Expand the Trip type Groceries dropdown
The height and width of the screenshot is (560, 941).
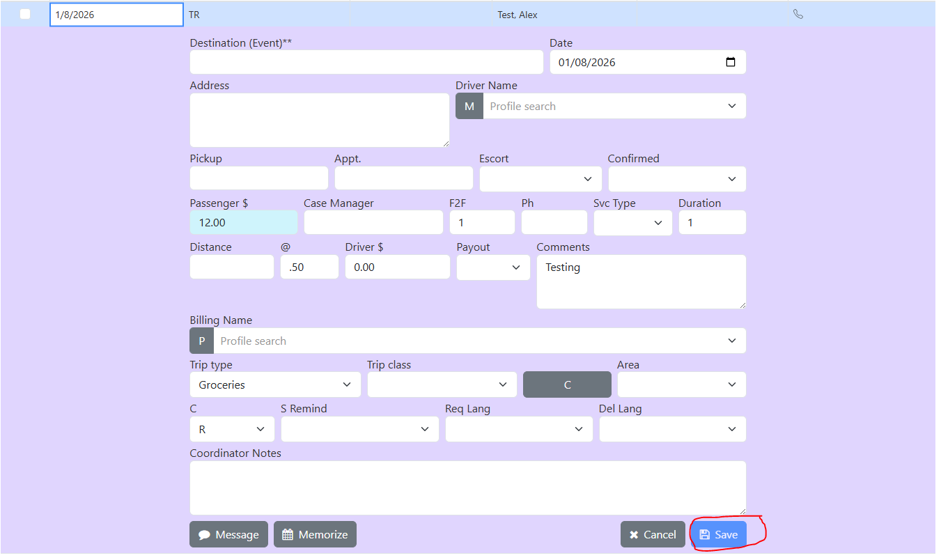(275, 385)
